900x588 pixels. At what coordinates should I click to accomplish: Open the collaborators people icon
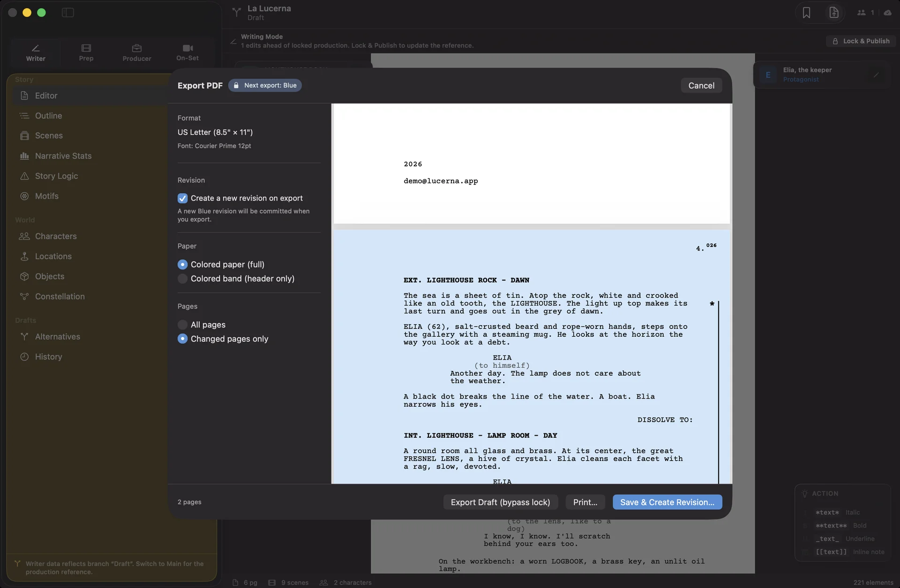tap(862, 13)
